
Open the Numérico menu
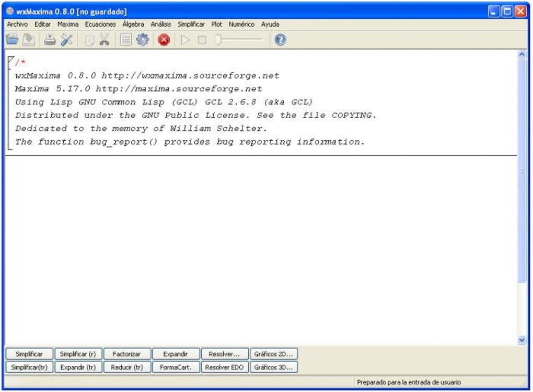click(x=241, y=24)
